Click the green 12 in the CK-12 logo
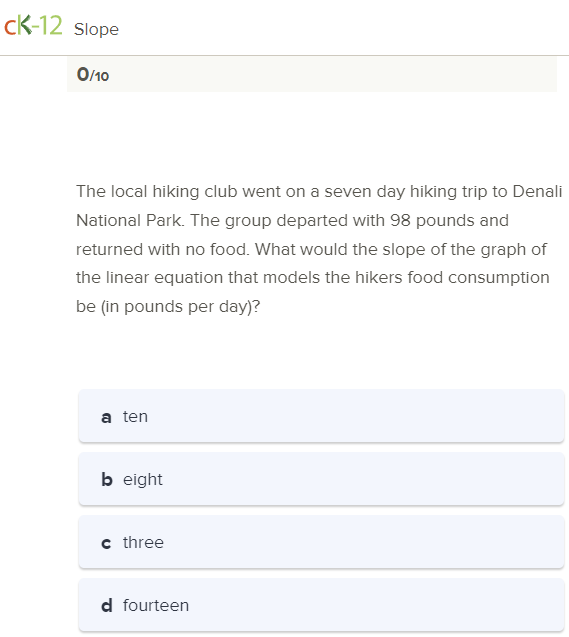This screenshot has height=637, width=569. (x=51, y=26)
